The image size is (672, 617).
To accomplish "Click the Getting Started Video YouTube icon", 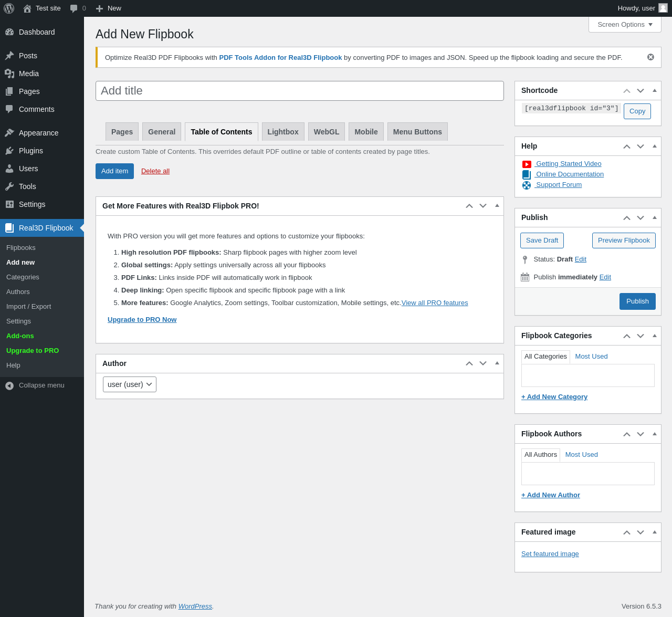I will click(527, 164).
